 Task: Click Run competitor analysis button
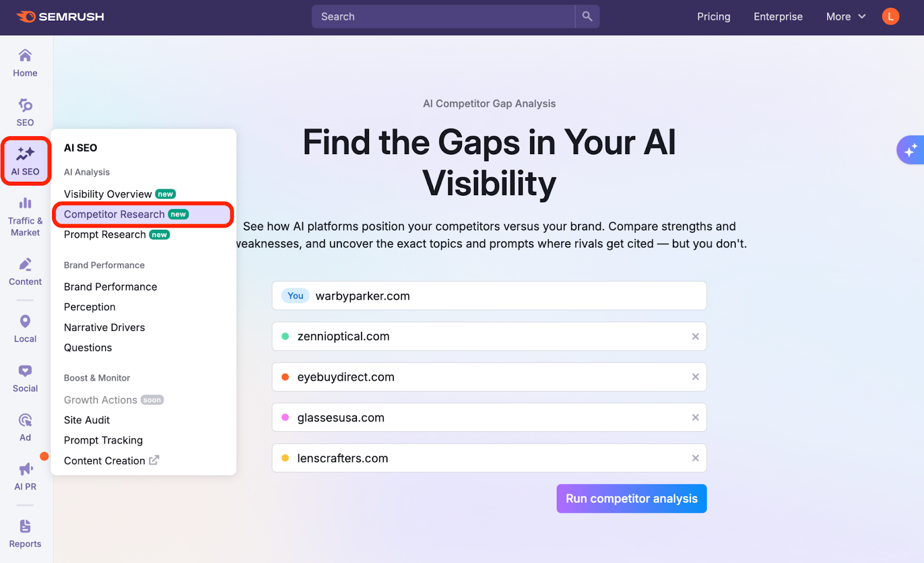(x=631, y=498)
